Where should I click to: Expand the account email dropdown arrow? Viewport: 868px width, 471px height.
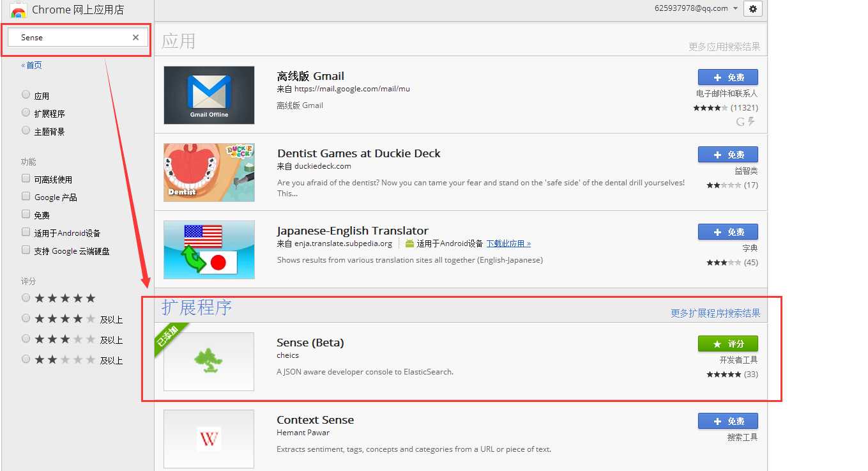point(736,8)
